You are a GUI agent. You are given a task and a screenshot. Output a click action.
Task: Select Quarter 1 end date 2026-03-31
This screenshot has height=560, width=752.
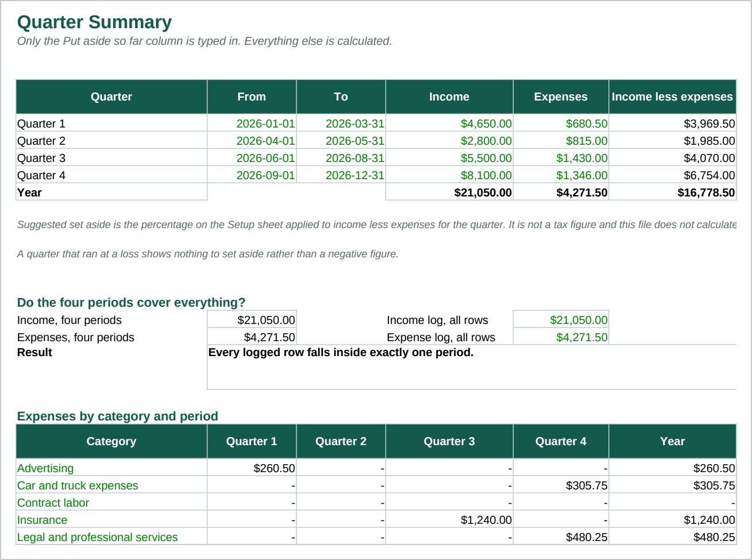(341, 123)
